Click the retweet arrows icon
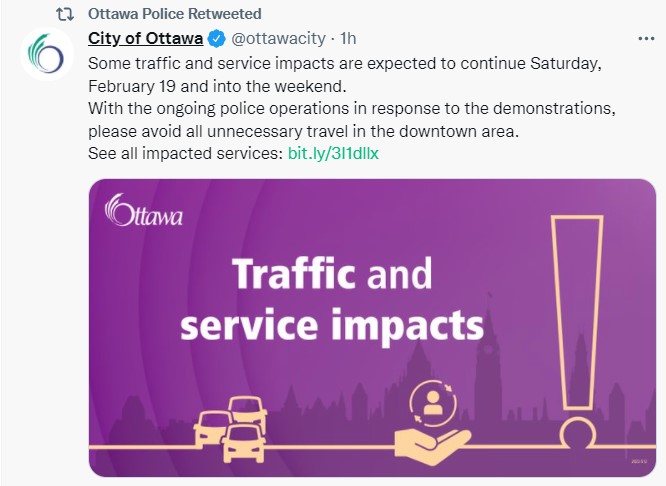 (x=63, y=14)
